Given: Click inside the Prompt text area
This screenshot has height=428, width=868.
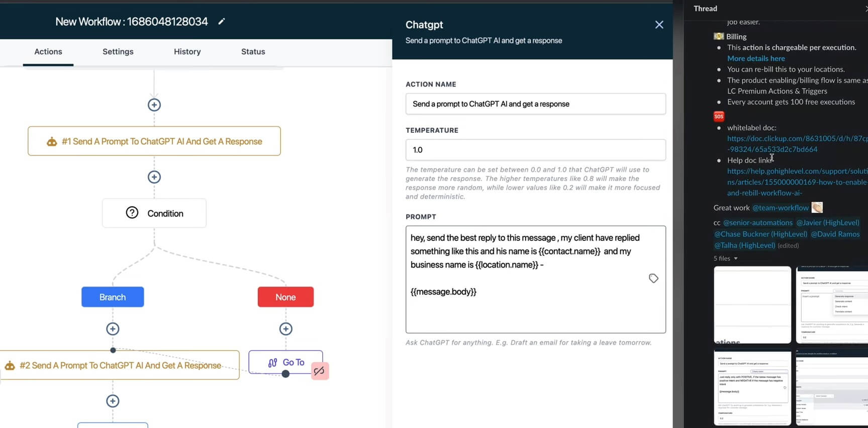Looking at the screenshot, I should click(x=536, y=280).
